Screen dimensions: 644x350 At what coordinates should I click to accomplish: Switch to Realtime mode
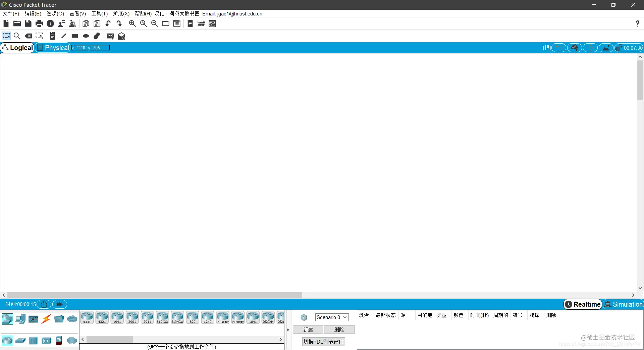[x=583, y=304]
